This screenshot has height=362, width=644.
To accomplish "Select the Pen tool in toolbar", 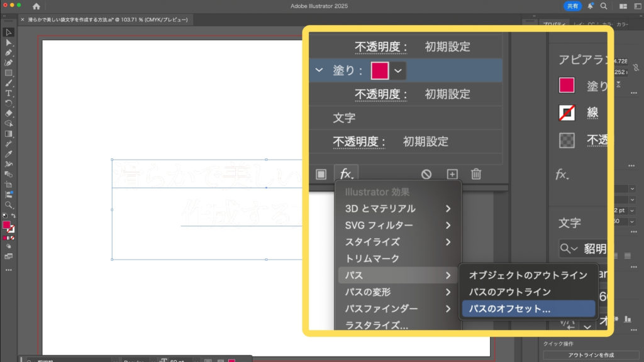I will (9, 52).
